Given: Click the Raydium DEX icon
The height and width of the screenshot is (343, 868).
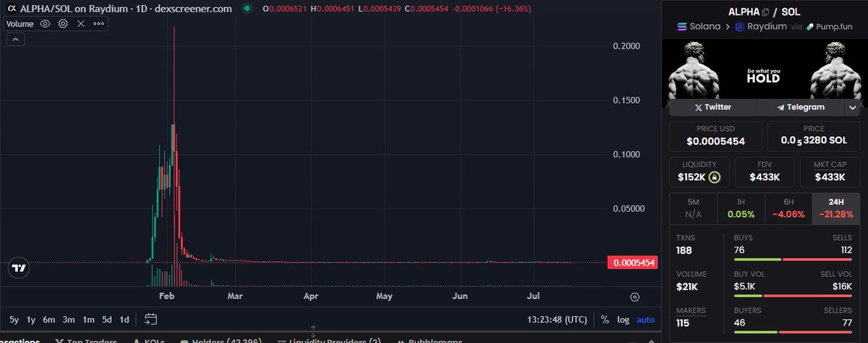Looking at the screenshot, I should 740,27.
